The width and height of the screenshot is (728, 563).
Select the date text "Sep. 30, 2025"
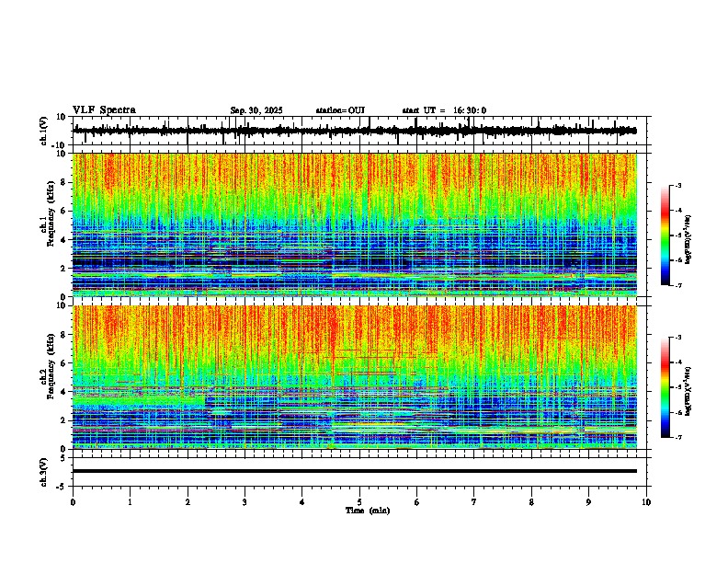click(256, 110)
